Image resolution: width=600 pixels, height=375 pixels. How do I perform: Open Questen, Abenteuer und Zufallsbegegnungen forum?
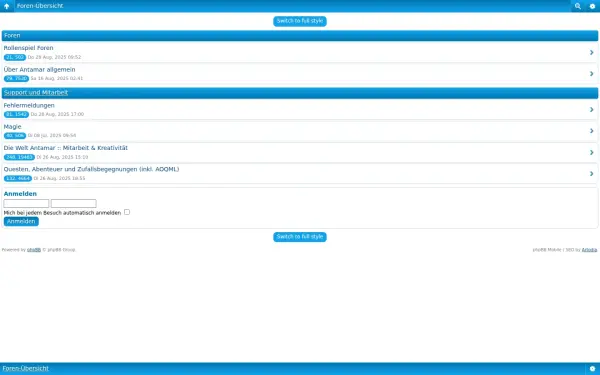[x=91, y=169]
